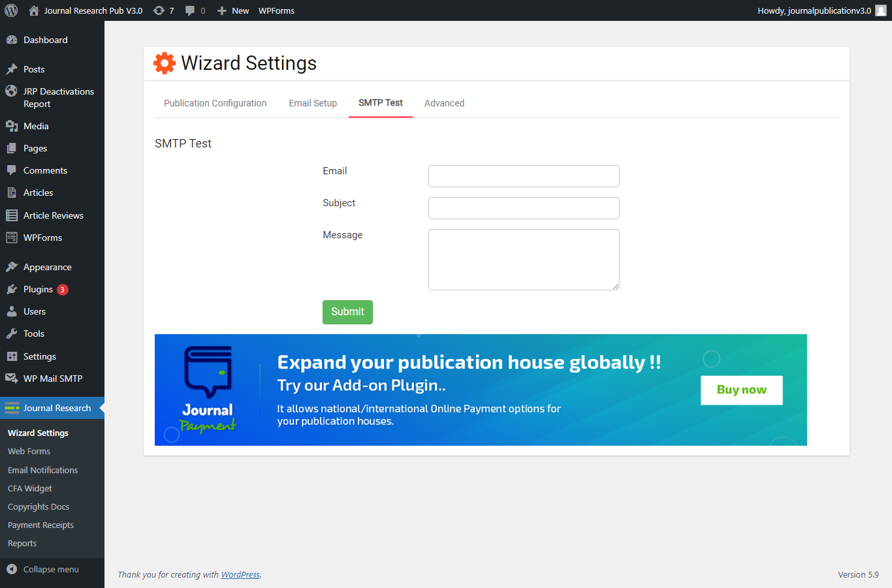Open the user avatar icon

pyautogui.click(x=881, y=10)
